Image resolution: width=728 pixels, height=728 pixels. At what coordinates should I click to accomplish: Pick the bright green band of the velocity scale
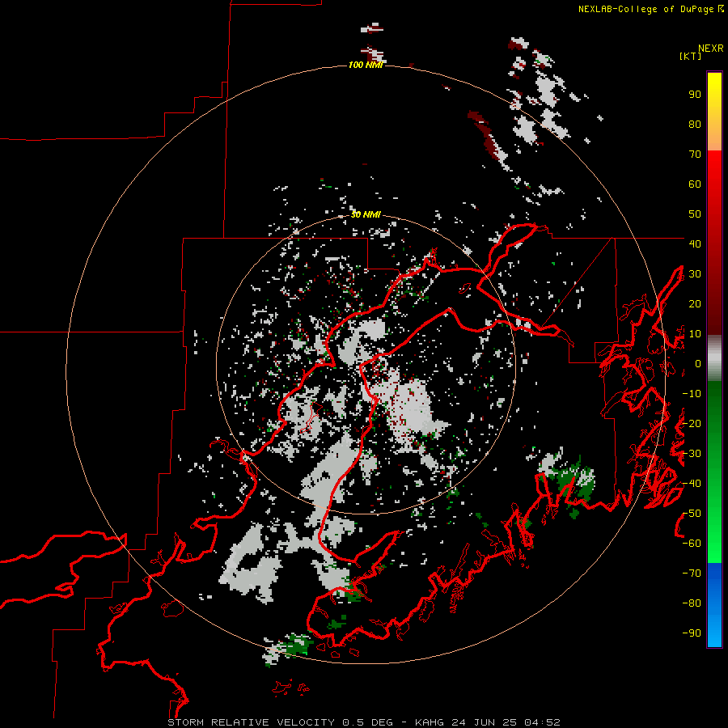click(x=714, y=544)
